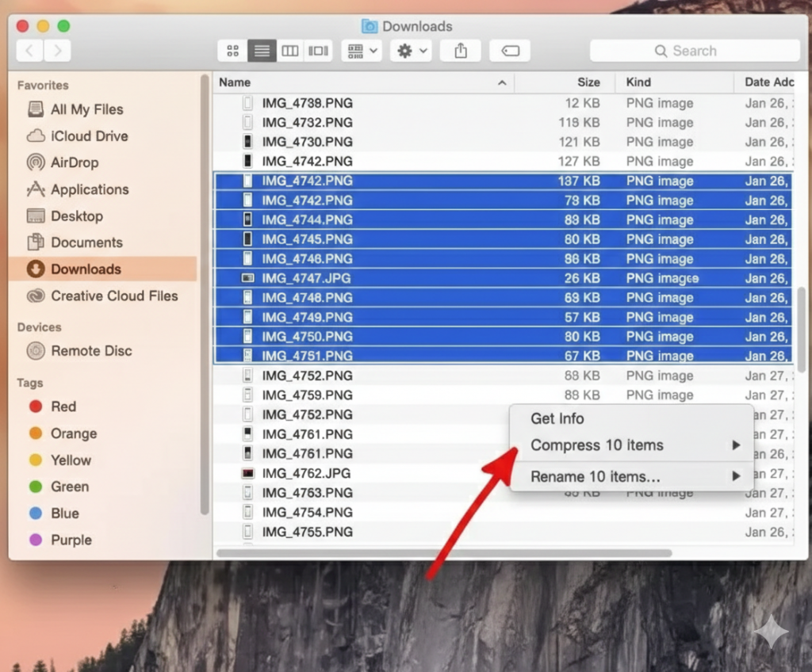
Task: Select file IMG_4762.JPG in the list
Action: [x=306, y=473]
